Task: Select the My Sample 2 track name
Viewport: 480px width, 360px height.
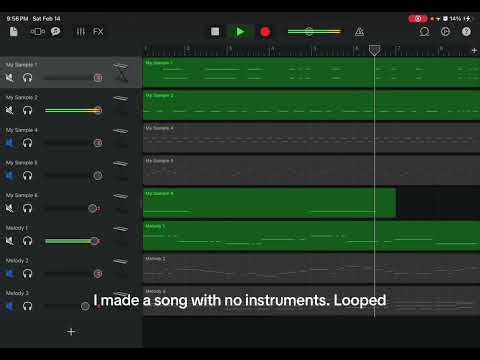Action: (22, 97)
